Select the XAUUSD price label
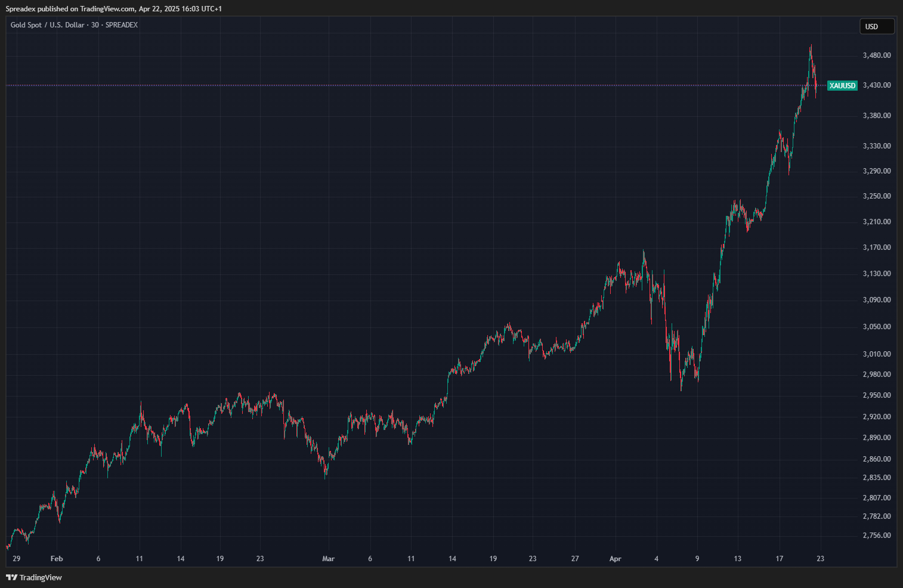903x588 pixels. (x=842, y=86)
